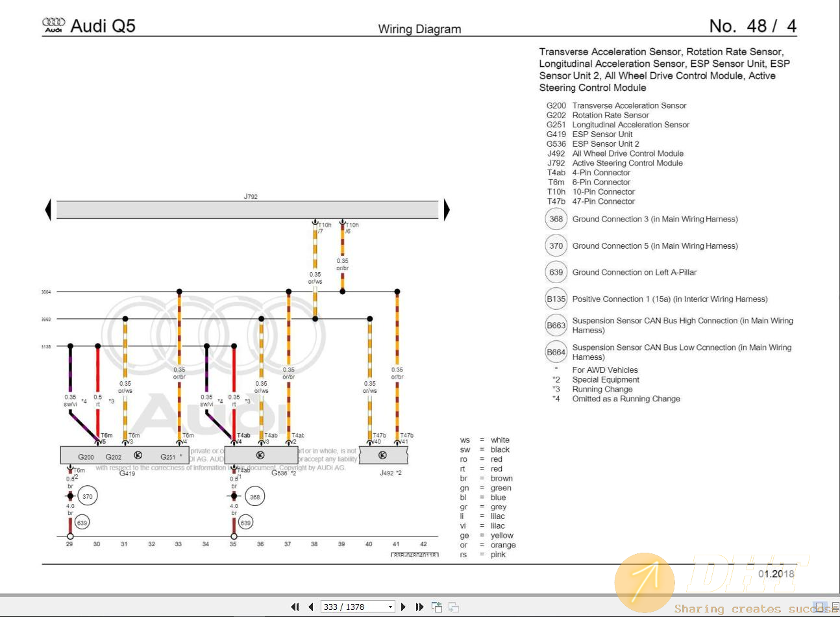Go to the previous page

click(311, 607)
